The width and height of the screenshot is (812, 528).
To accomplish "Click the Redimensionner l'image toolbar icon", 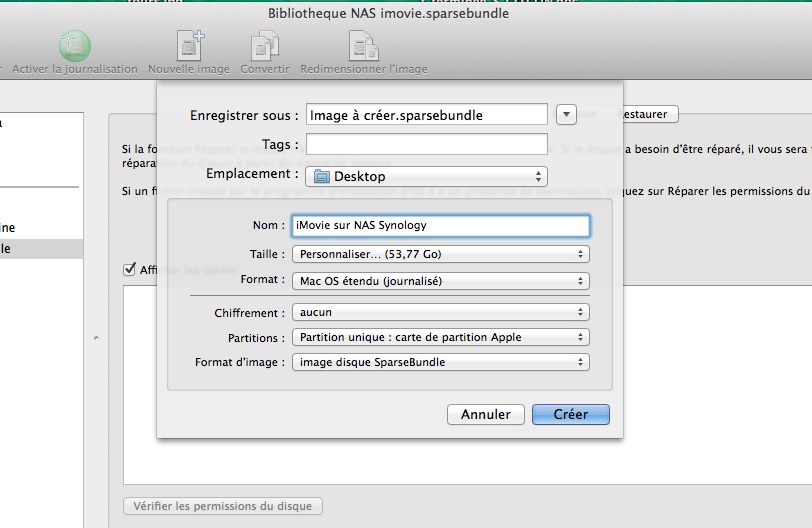I will click(363, 46).
